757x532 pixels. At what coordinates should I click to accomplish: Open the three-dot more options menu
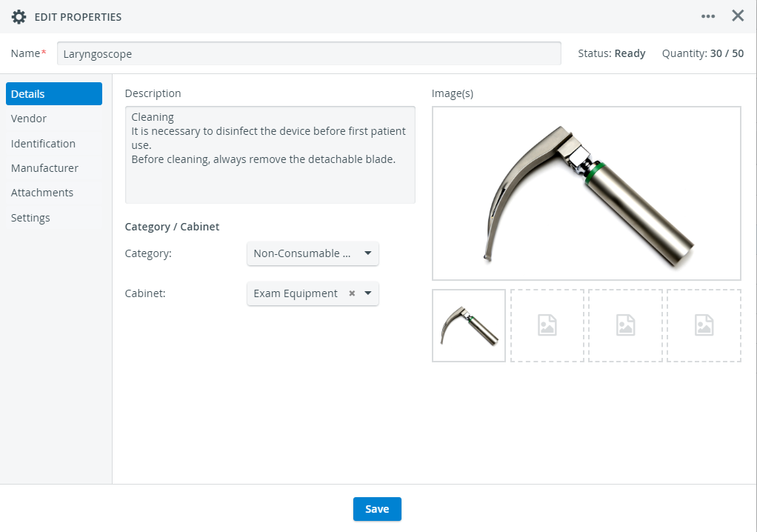click(708, 16)
